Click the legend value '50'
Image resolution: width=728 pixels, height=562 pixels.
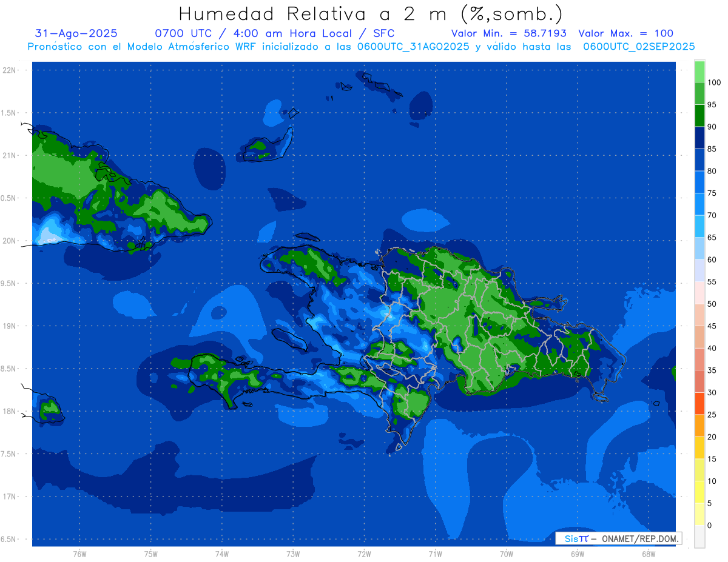click(712, 304)
